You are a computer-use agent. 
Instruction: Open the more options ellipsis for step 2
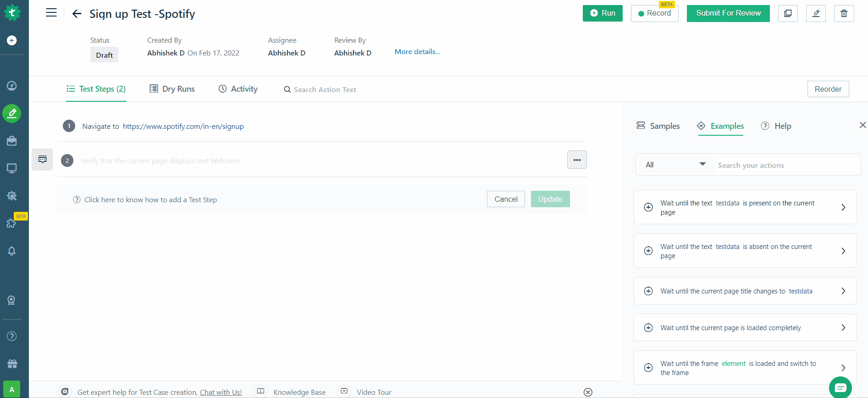coord(577,160)
